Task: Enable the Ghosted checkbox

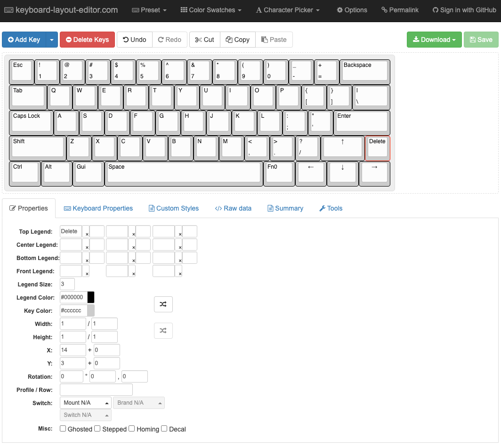Action: coord(63,429)
